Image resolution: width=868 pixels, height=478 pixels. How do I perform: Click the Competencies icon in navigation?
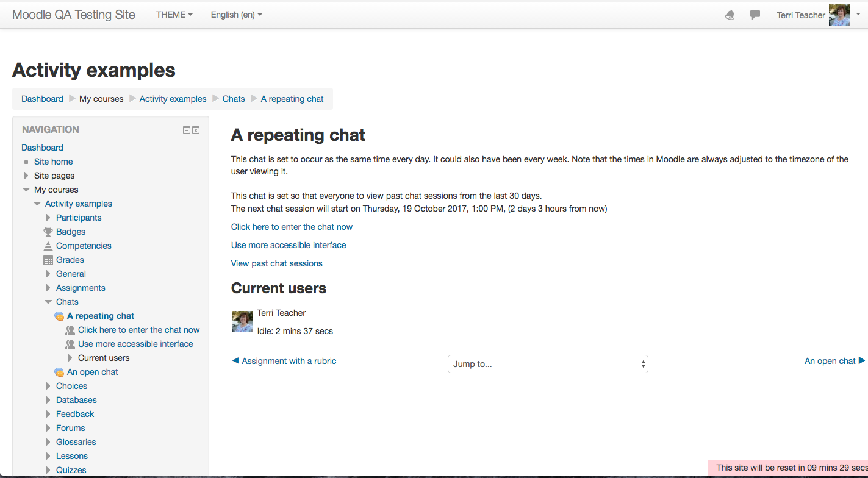(x=48, y=246)
